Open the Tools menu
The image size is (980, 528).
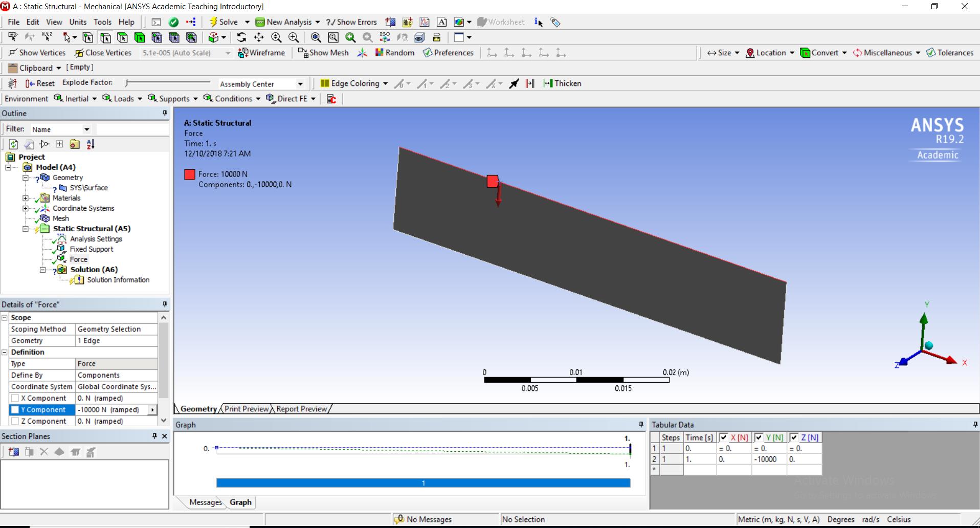[102, 22]
